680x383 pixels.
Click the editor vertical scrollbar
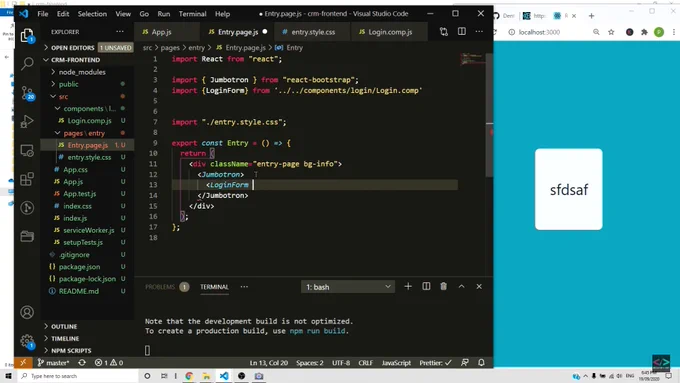pos(490,115)
